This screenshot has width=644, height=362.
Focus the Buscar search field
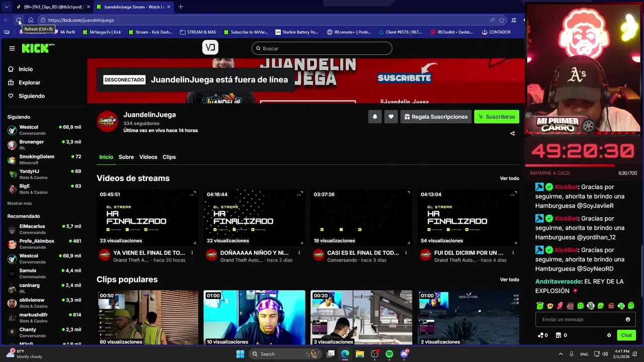(x=322, y=48)
